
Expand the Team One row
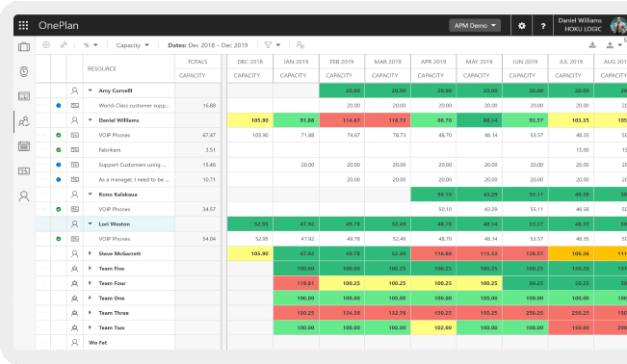point(90,298)
